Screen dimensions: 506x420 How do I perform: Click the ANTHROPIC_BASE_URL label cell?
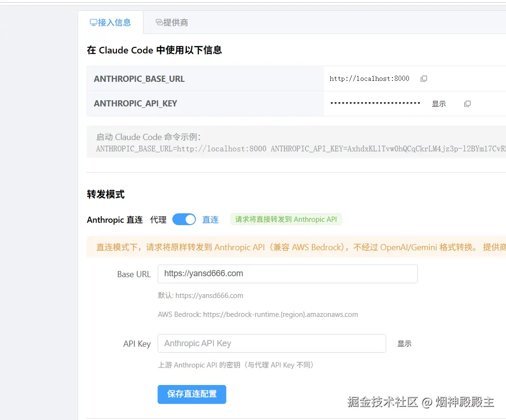(x=205, y=79)
